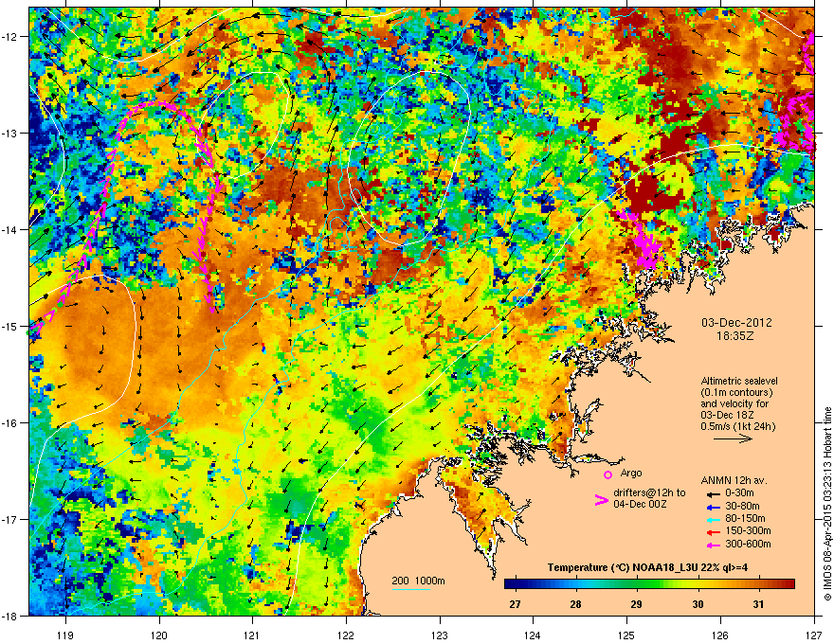Click the color bar value 28

pyautogui.click(x=575, y=604)
